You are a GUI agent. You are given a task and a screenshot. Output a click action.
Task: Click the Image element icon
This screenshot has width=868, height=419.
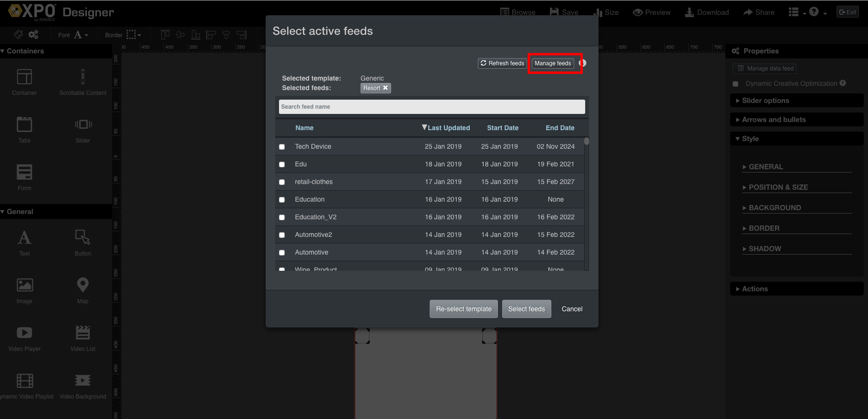click(24, 285)
